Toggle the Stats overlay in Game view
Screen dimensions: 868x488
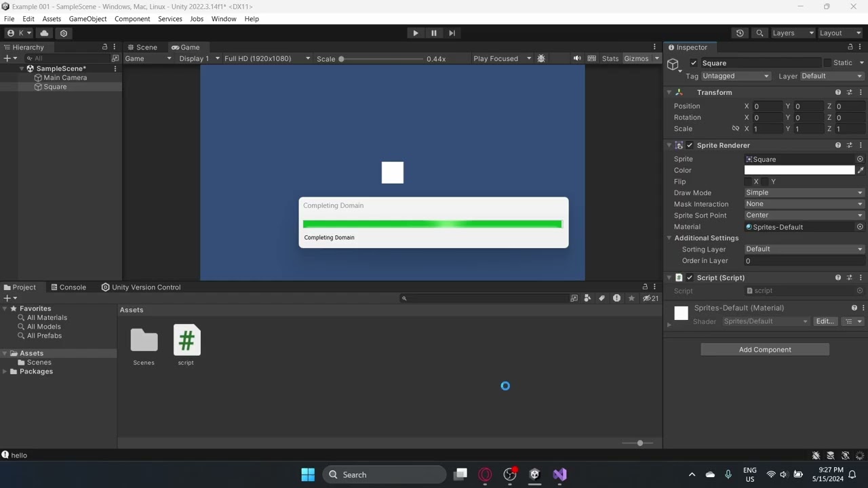pos(610,58)
